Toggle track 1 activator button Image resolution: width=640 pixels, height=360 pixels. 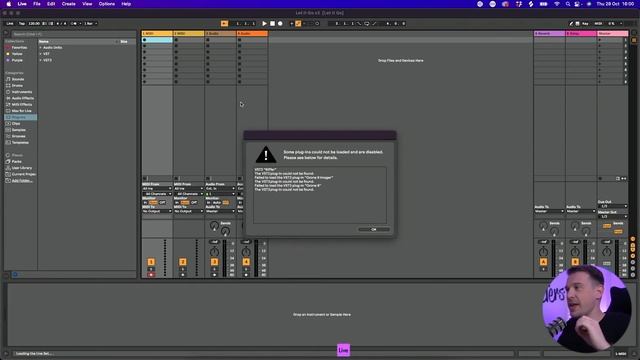click(151, 262)
